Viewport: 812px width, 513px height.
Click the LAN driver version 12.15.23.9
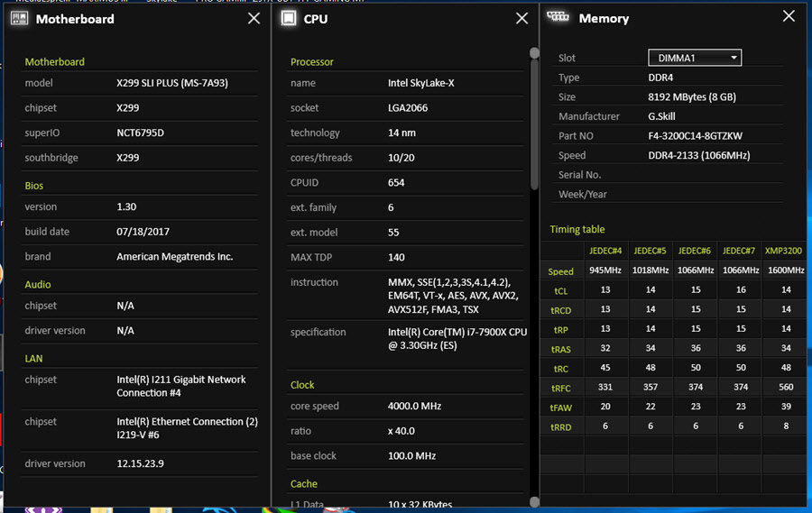click(139, 463)
